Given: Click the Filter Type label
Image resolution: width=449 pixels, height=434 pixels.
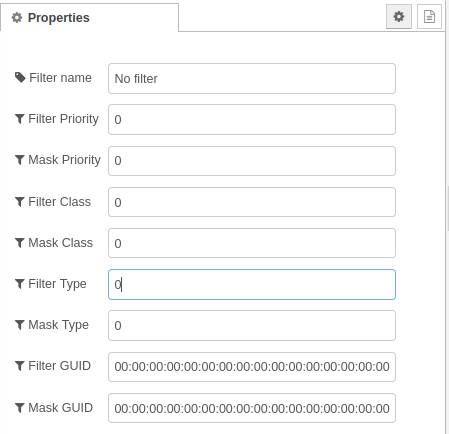Looking at the screenshot, I should tap(57, 284).
